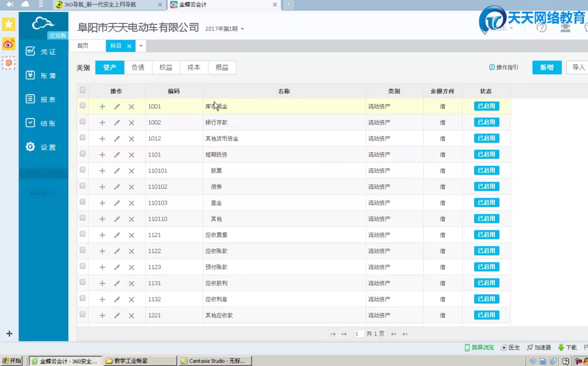Open the 2017年第1期 period dropdown
Viewport: 588px width, 366px height.
[225, 29]
